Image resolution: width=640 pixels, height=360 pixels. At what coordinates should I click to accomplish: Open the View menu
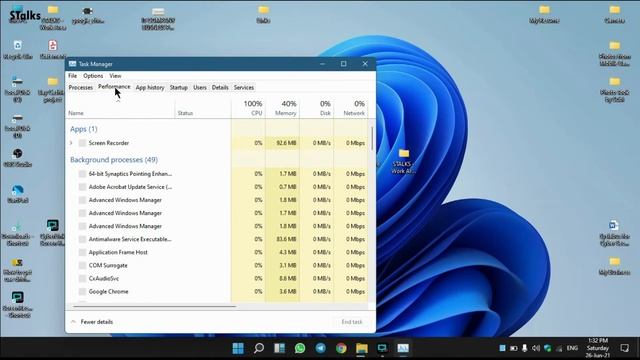(115, 76)
